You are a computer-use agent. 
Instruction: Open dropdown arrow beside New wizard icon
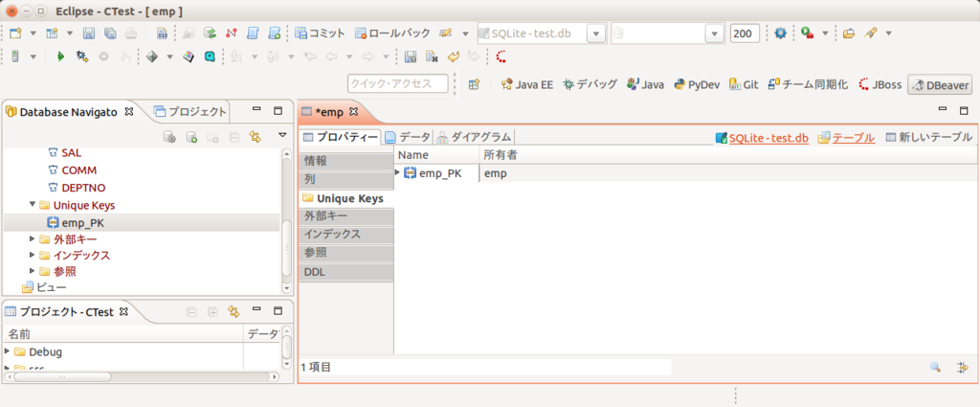point(33,34)
